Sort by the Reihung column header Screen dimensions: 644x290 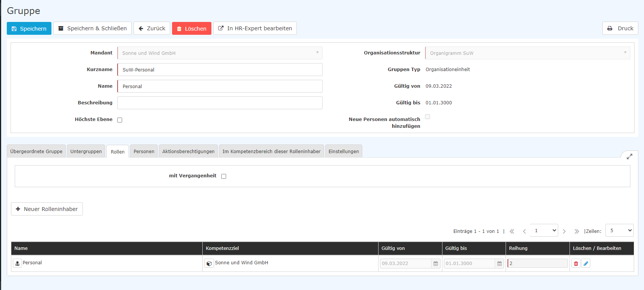click(x=538, y=248)
